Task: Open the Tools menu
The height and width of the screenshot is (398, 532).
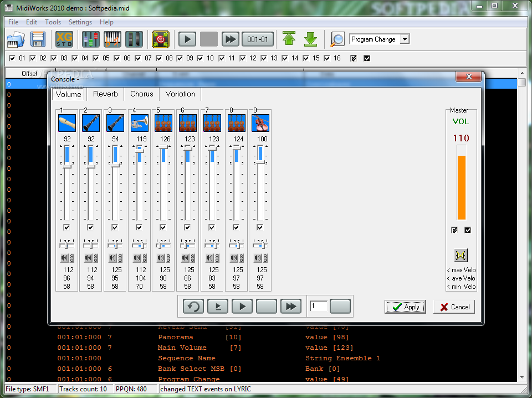Action: (x=53, y=22)
